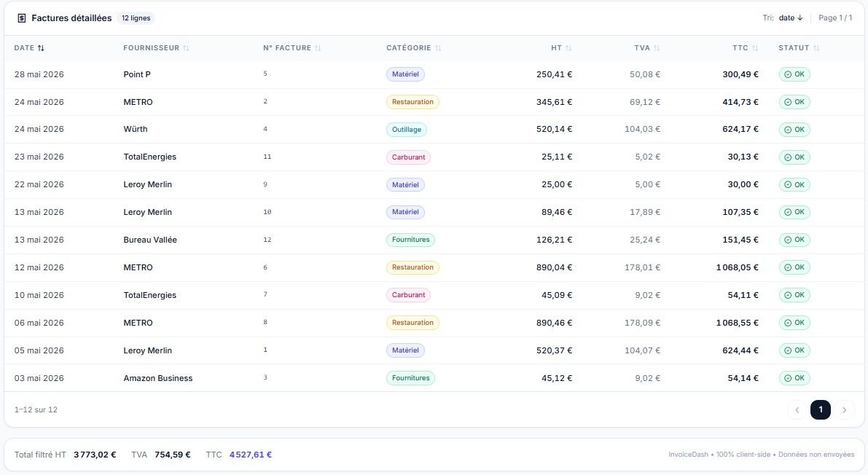Image resolution: width=868 pixels, height=475 pixels.
Task: Go to the previous page chevron
Action: point(797,410)
